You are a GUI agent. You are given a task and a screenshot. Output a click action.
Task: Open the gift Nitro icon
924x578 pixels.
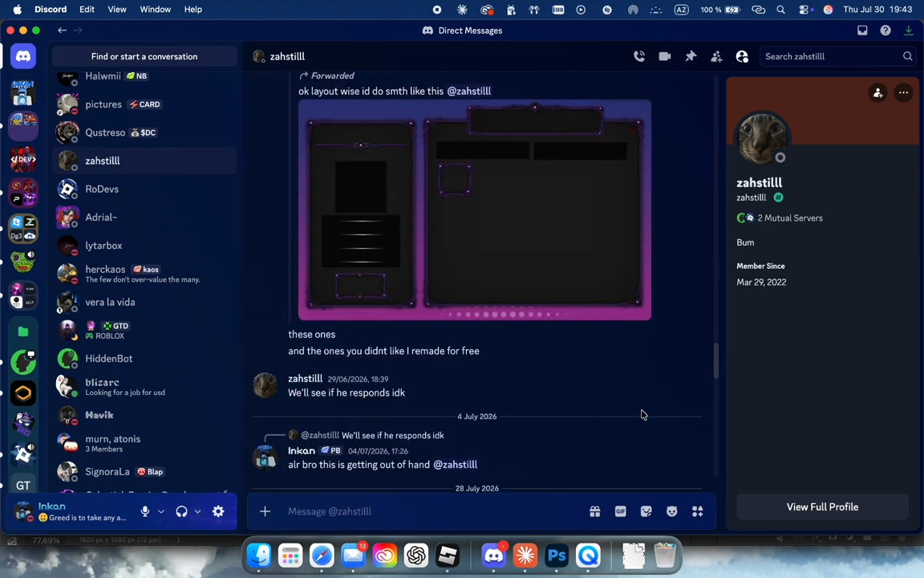pyautogui.click(x=594, y=511)
